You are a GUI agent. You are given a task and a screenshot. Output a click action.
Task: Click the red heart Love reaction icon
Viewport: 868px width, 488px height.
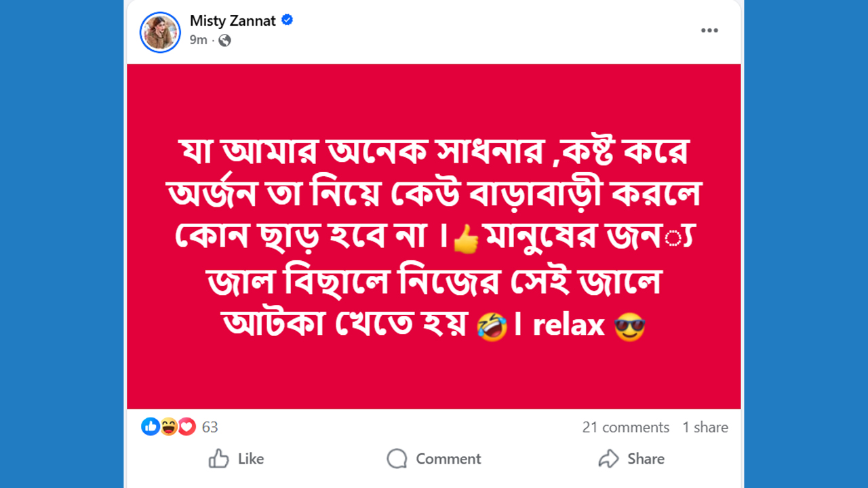click(186, 426)
